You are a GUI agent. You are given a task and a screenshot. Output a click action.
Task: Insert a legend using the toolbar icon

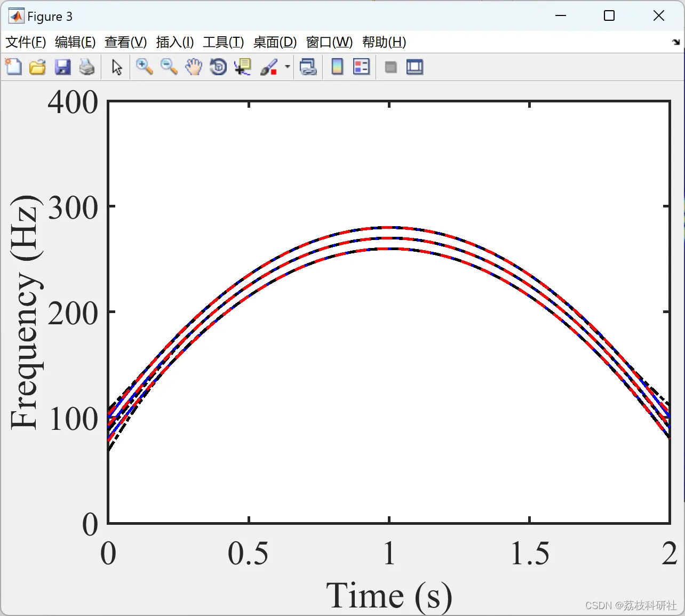[361, 67]
